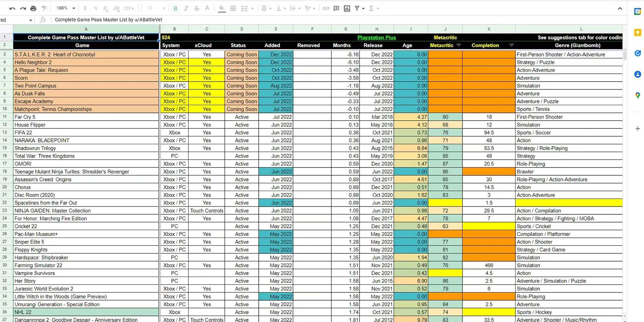Image resolution: width=644 pixels, height=322 pixels.
Task: Insert a comment using toolbar icon
Action: click(336, 8)
